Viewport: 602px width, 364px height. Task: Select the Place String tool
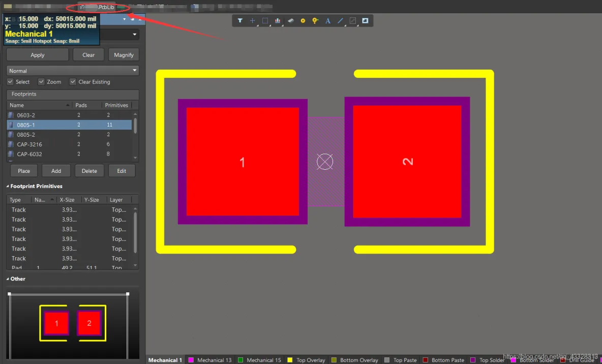(328, 21)
